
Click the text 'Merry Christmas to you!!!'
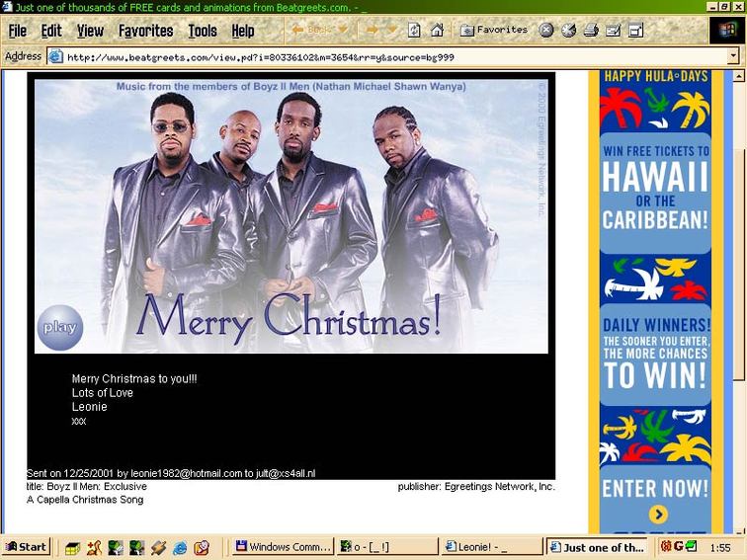[x=134, y=379]
